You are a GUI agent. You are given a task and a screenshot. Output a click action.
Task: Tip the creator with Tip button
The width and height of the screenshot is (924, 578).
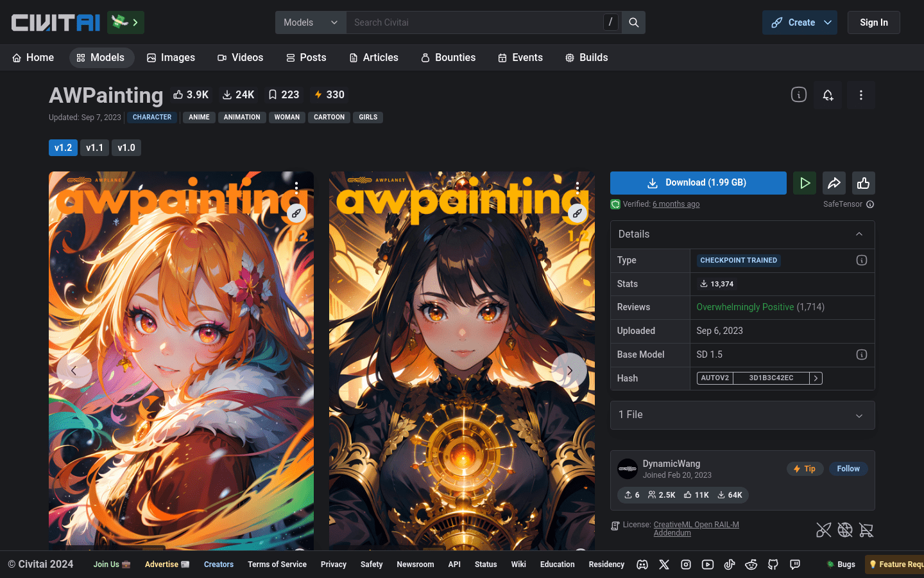[805, 469]
